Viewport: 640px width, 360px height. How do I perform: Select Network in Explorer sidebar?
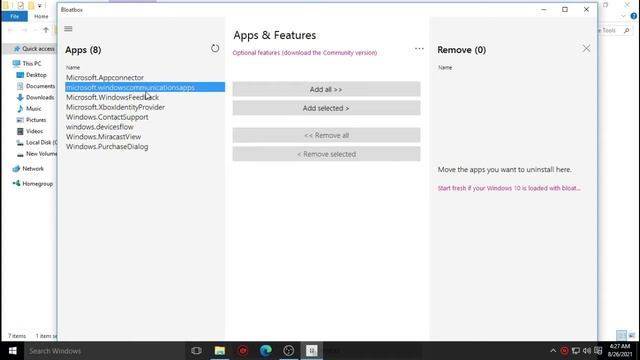(28, 169)
